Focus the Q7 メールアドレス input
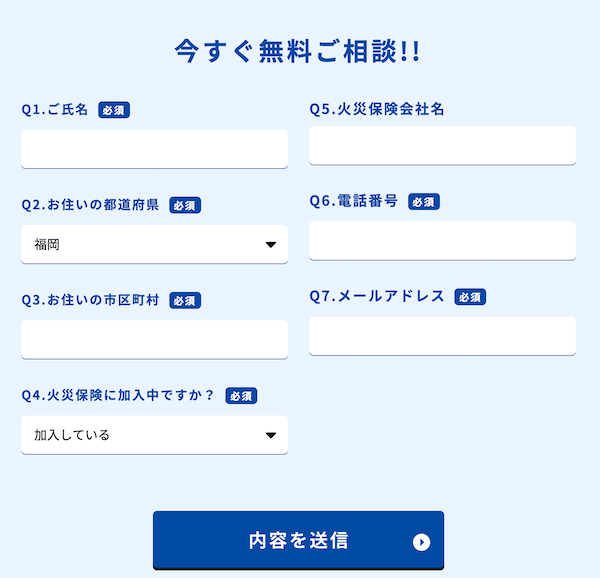Image resolution: width=600 pixels, height=578 pixels. click(442, 336)
